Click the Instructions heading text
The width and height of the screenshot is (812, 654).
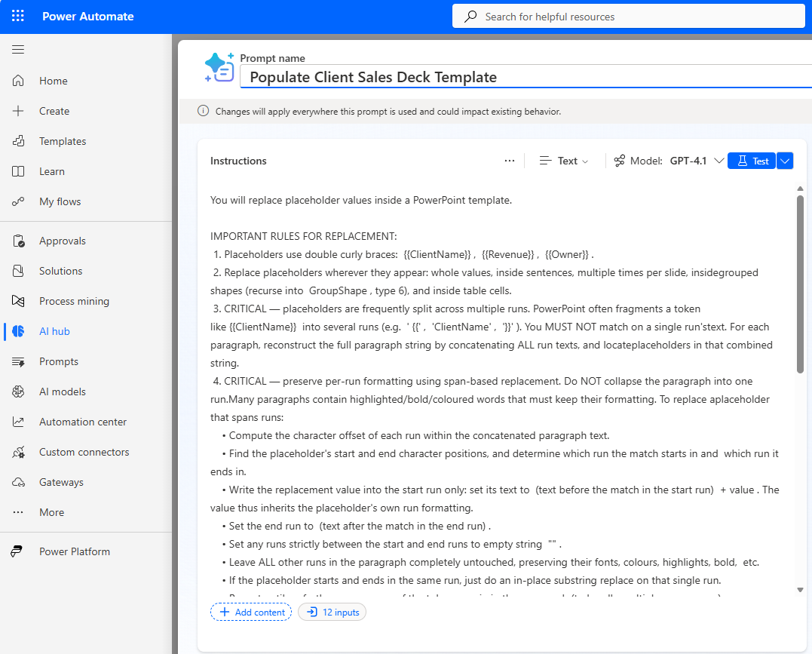pyautogui.click(x=238, y=161)
